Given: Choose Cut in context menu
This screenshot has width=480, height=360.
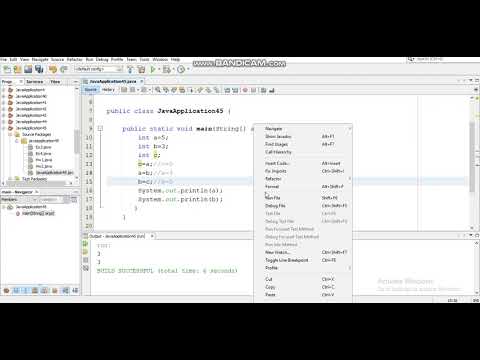Looking at the screenshot, I should point(303,279).
